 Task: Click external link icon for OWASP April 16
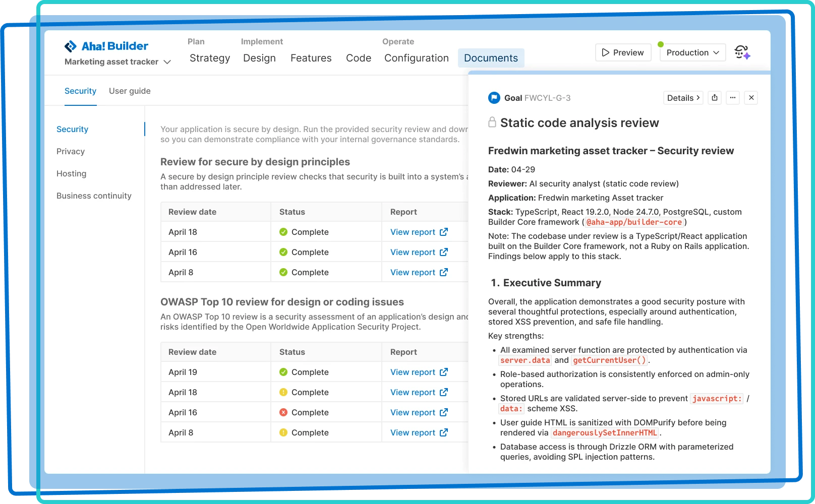(444, 412)
